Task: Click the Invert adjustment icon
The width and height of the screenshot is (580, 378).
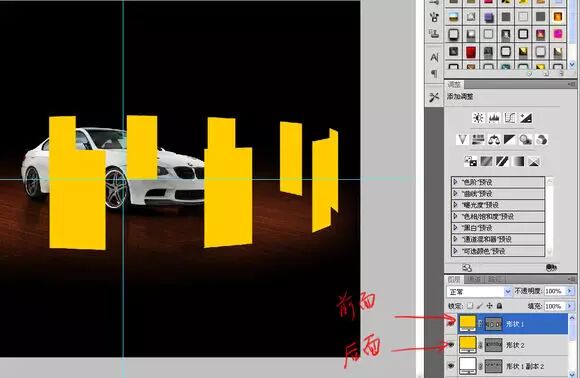Action: click(470, 161)
